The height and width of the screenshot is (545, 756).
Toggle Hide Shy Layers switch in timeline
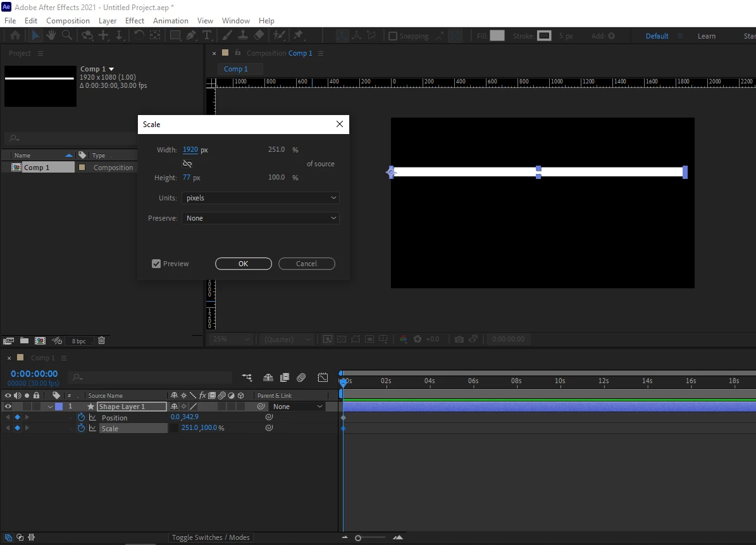click(268, 377)
